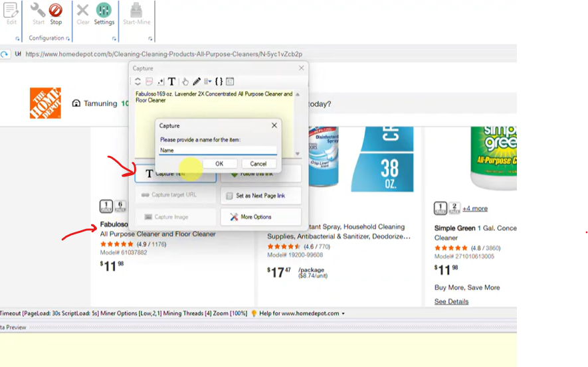Open More Options in Capture window
This screenshot has width=588, height=367.
point(260,217)
